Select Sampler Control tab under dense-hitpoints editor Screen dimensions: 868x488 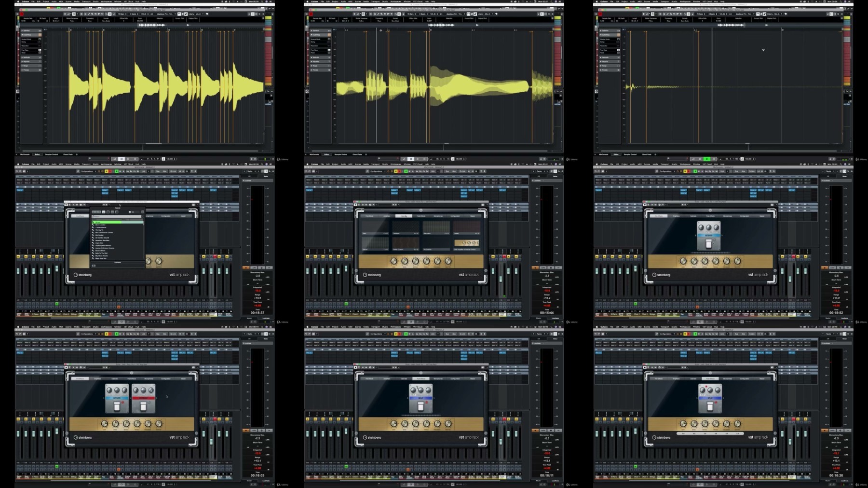point(52,154)
